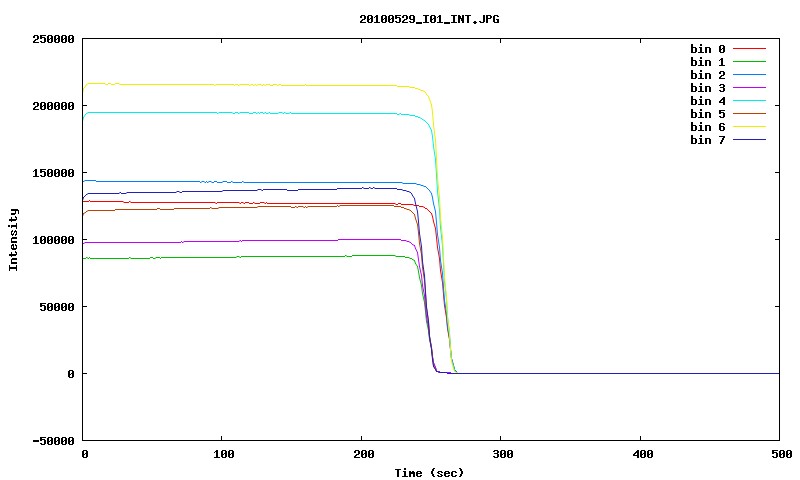Click the 200 x-axis tick label
This screenshot has width=800, height=480.
coord(363,454)
